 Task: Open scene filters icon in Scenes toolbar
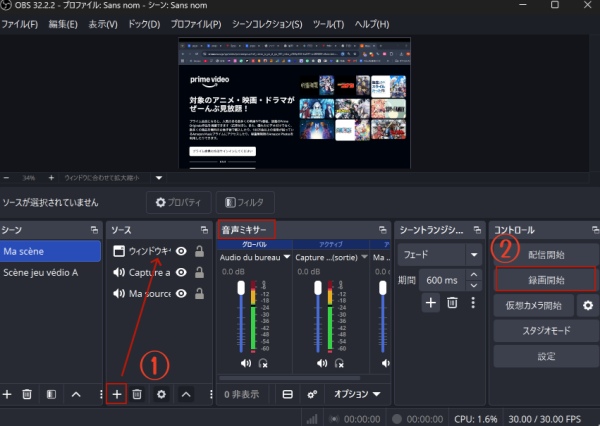51,394
